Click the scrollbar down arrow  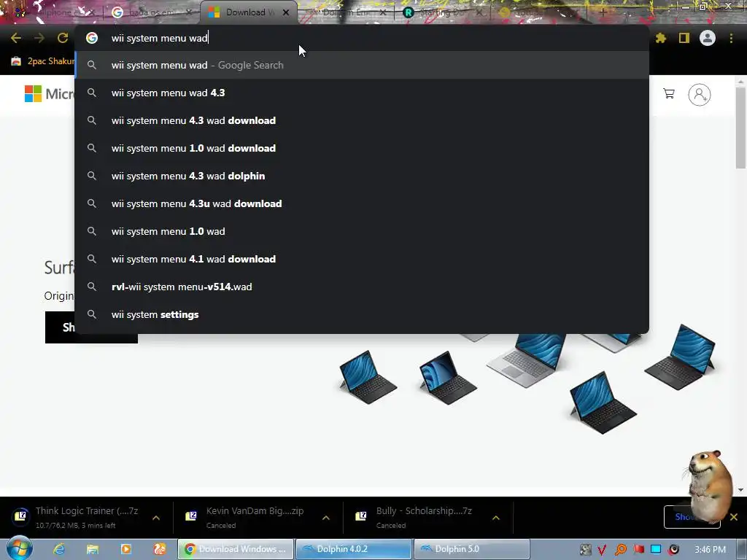pos(740,489)
